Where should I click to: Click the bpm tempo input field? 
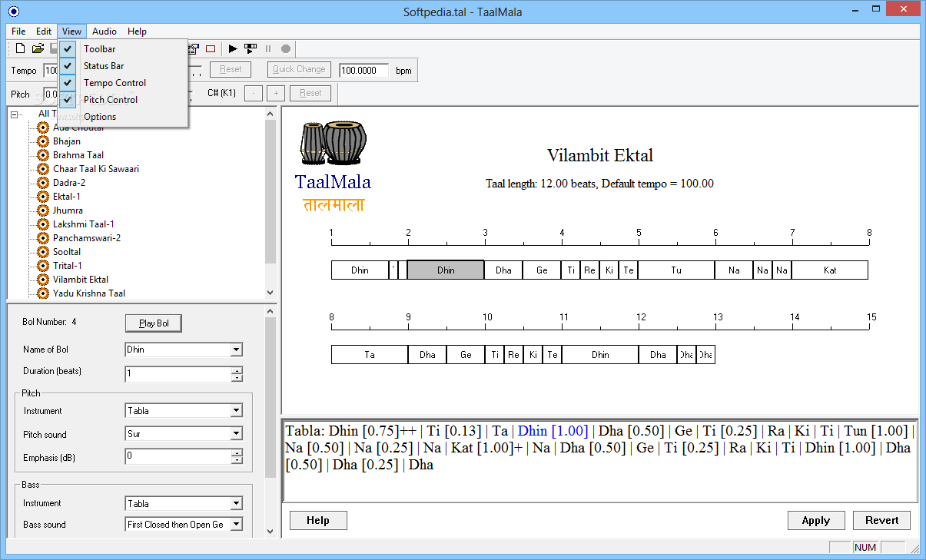(363, 70)
